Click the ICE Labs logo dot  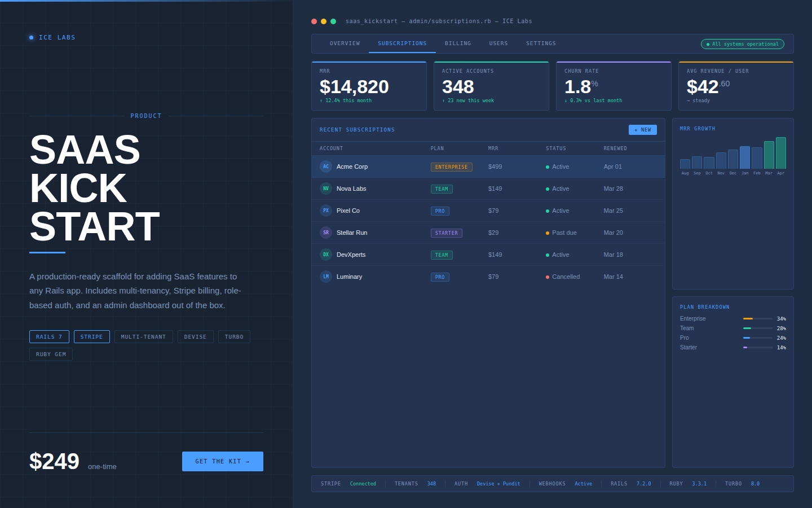coord(31,37)
